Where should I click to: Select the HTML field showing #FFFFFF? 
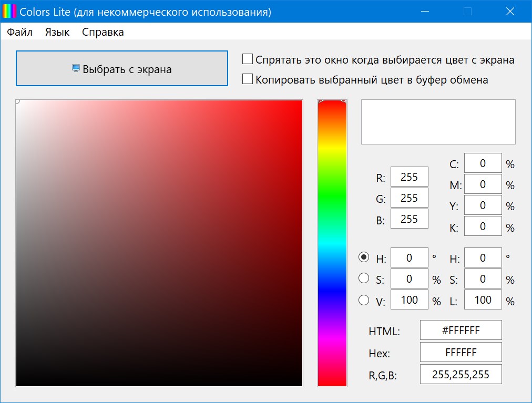pos(461,330)
